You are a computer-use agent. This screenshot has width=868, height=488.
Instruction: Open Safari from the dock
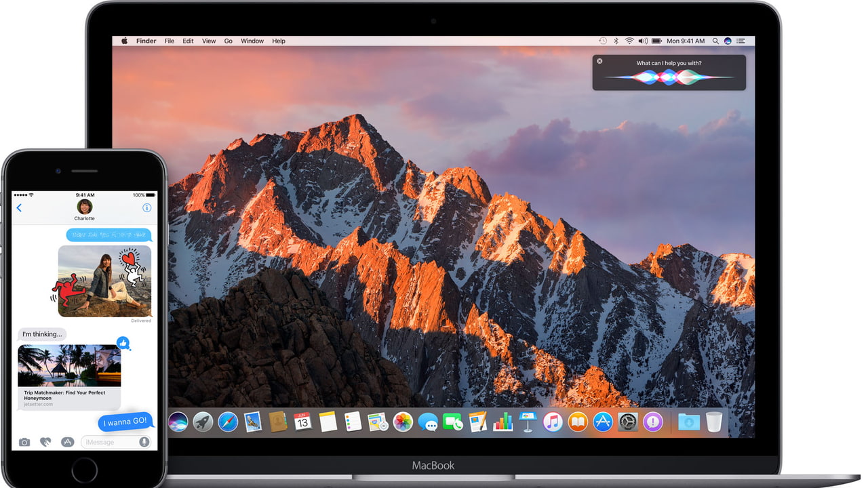227,422
